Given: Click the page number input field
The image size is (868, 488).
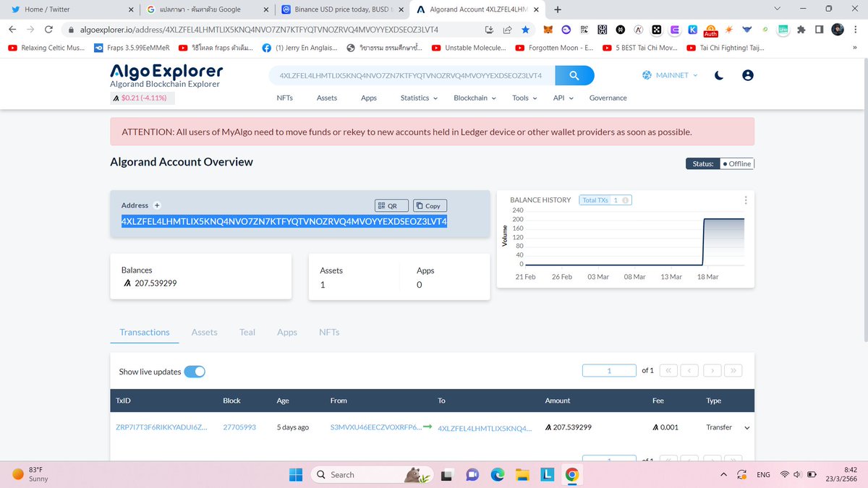Looking at the screenshot, I should click(609, 370).
